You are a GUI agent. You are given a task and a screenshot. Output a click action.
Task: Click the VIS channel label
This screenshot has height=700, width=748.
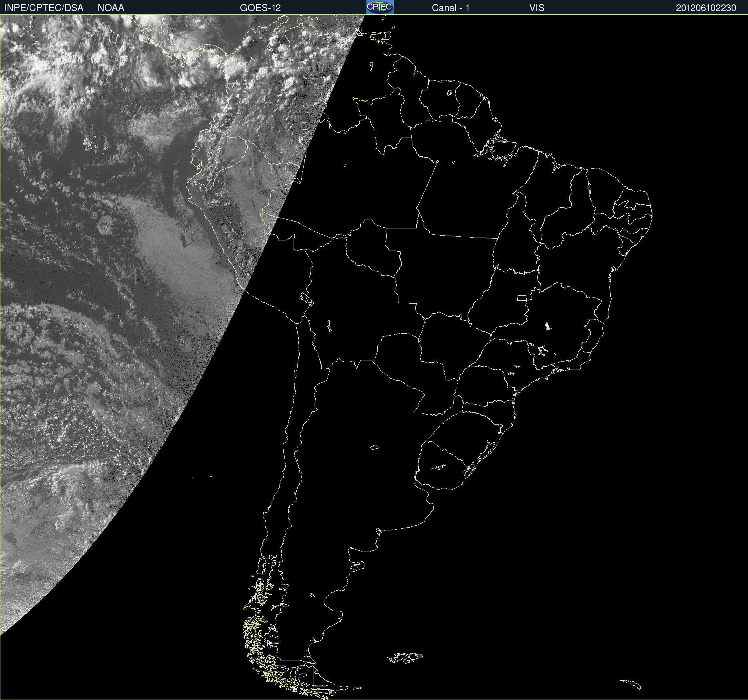tap(537, 8)
